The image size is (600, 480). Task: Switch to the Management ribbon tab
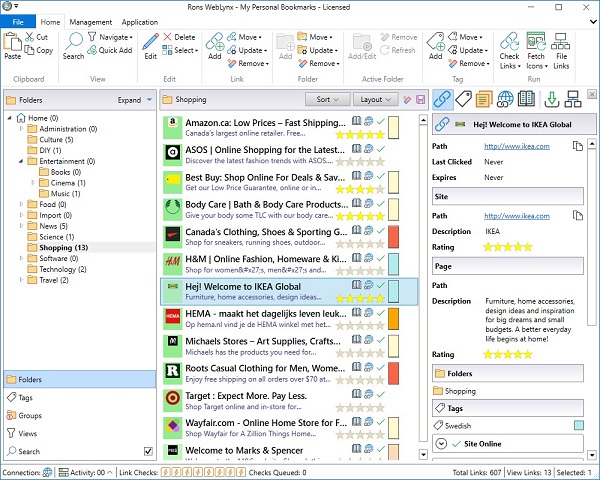click(x=91, y=22)
